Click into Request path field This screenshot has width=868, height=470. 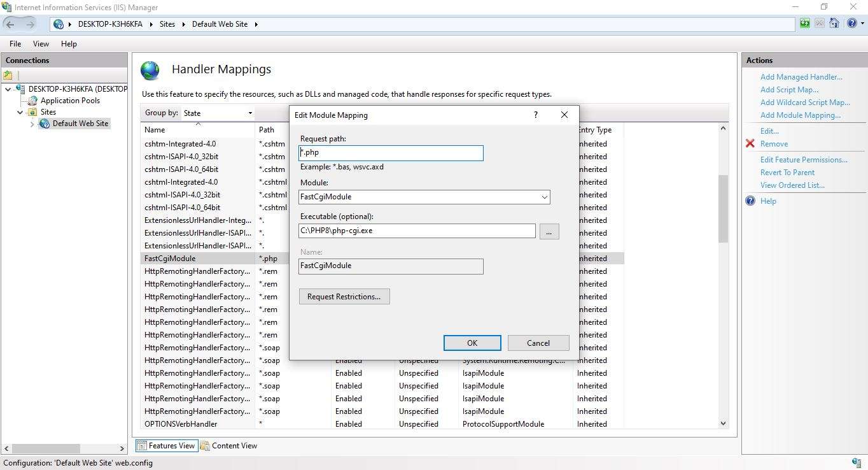(391, 153)
